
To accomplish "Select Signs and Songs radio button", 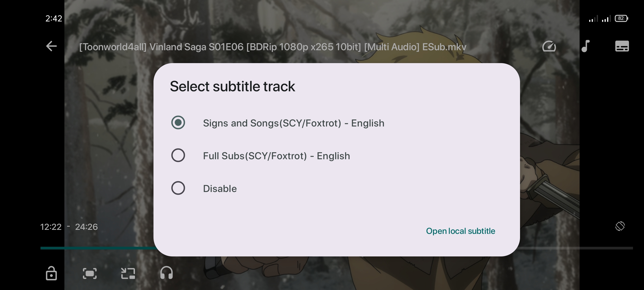I will (178, 122).
